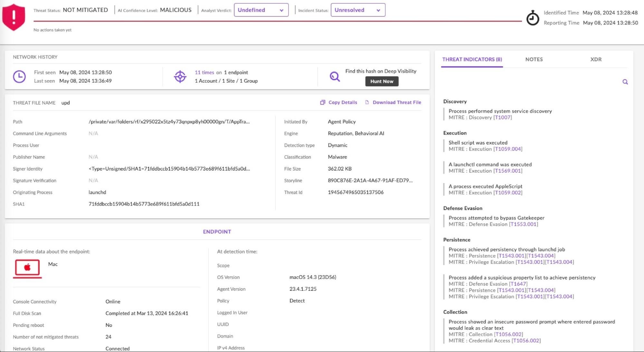Click the red threat shield alert icon

point(14,17)
